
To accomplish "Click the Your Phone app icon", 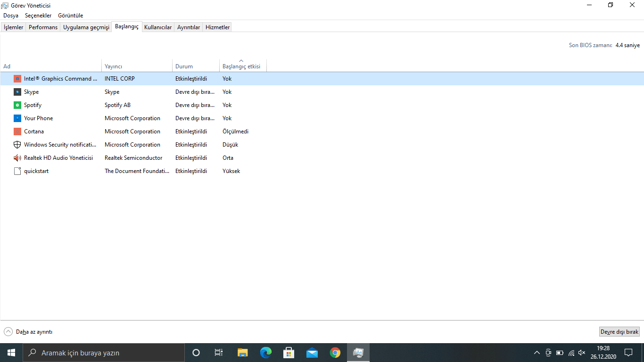I will click(x=17, y=118).
